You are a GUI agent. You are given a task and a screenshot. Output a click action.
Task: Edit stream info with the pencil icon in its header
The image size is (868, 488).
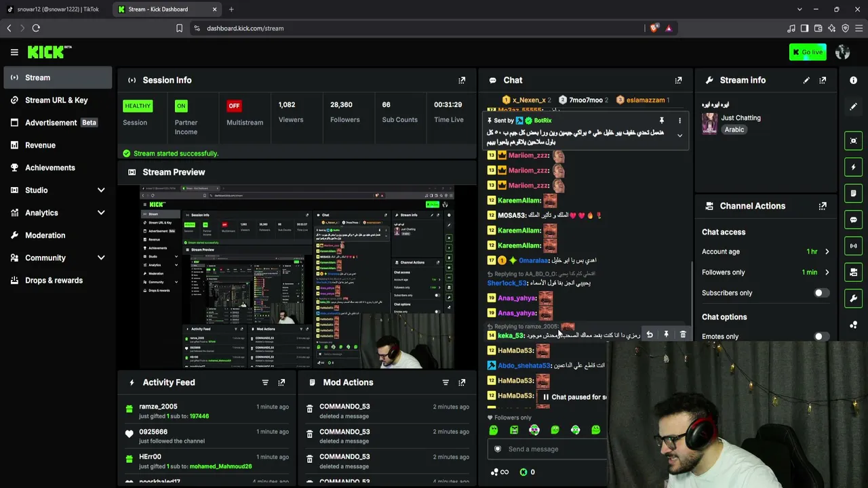tap(806, 80)
